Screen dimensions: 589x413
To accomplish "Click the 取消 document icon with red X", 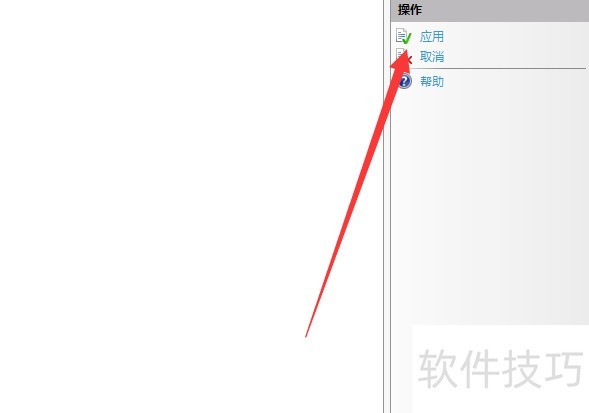I will click(x=404, y=56).
